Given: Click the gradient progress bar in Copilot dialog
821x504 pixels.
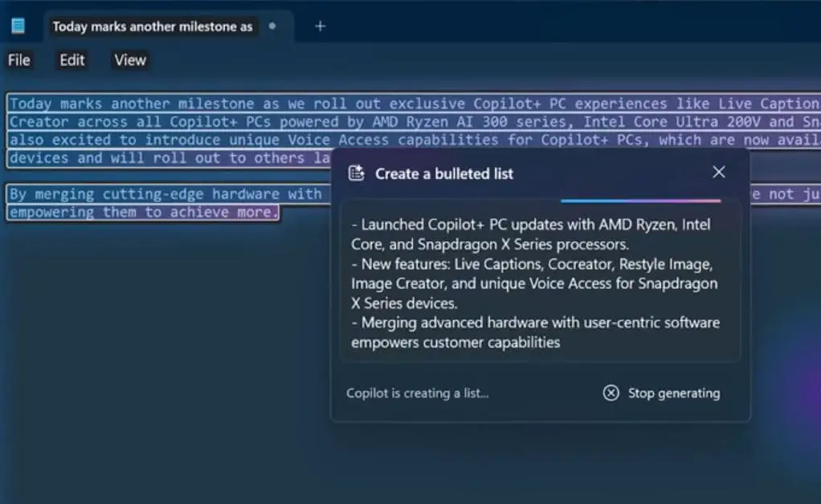Looking at the screenshot, I should (x=640, y=201).
